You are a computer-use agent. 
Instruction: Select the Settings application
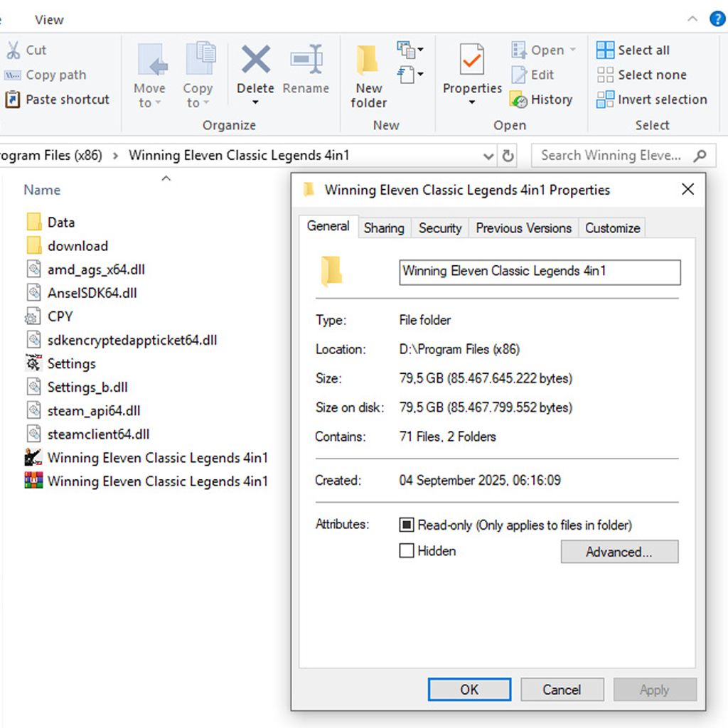point(60,363)
